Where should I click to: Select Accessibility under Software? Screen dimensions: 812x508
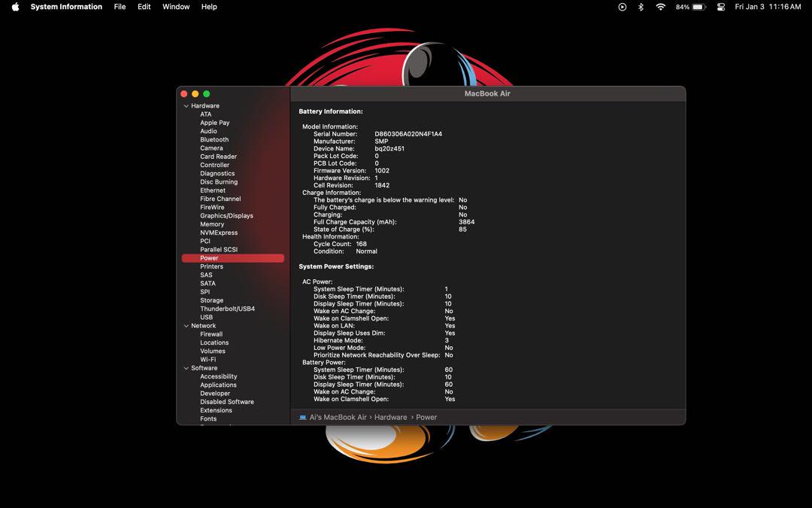(219, 377)
